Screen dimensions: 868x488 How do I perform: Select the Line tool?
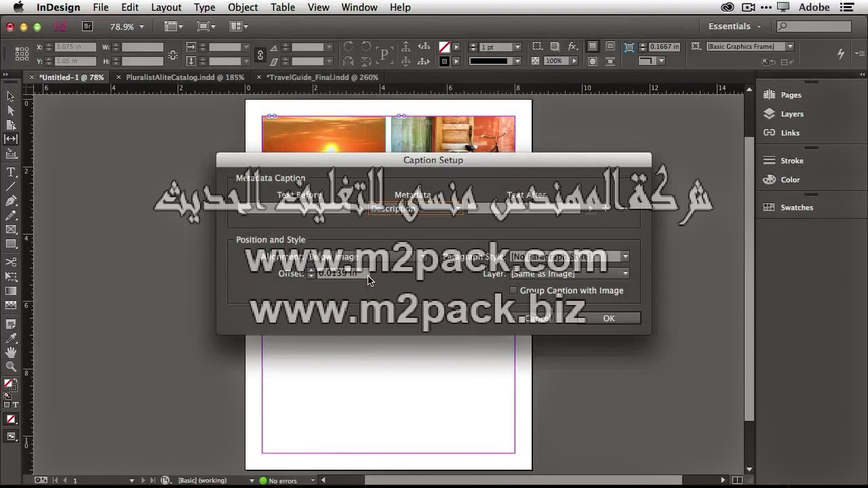click(11, 186)
